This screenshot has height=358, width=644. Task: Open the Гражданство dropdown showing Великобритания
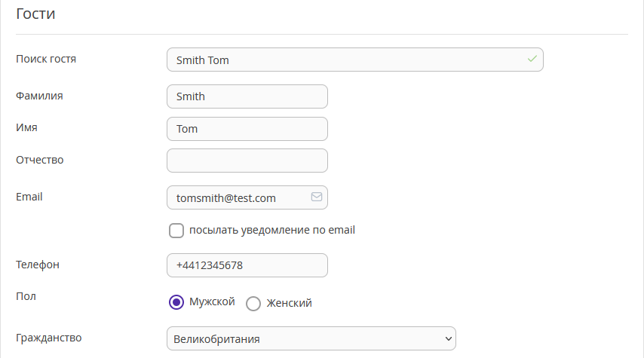click(x=311, y=338)
